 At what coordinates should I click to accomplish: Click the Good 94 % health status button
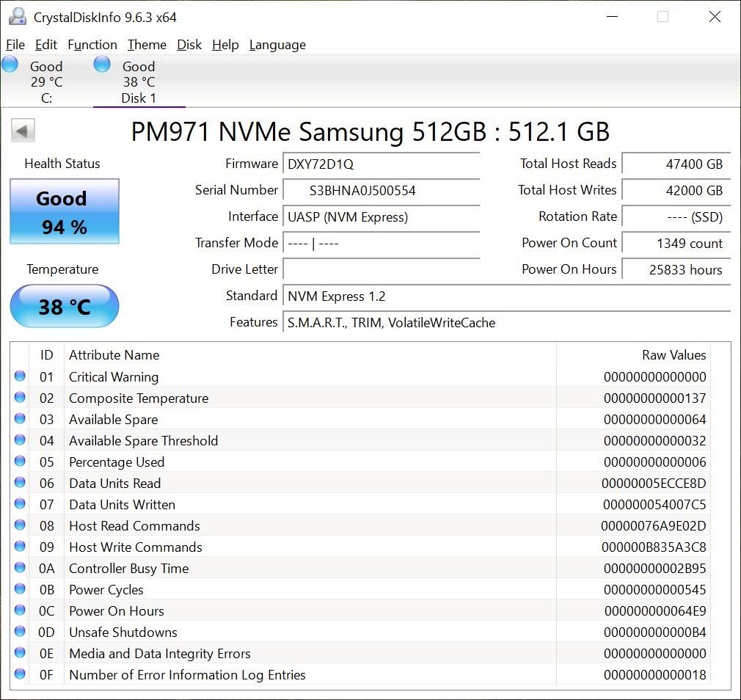(x=65, y=211)
